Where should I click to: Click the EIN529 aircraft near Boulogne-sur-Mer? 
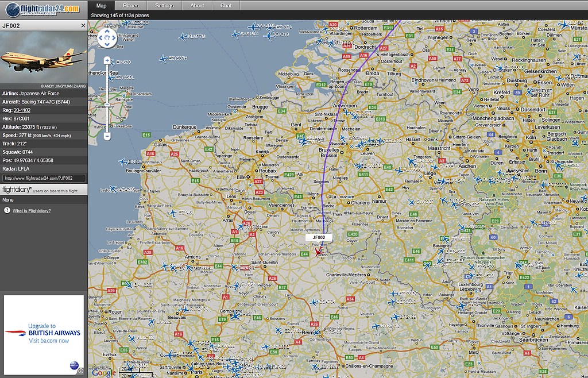tap(122, 162)
